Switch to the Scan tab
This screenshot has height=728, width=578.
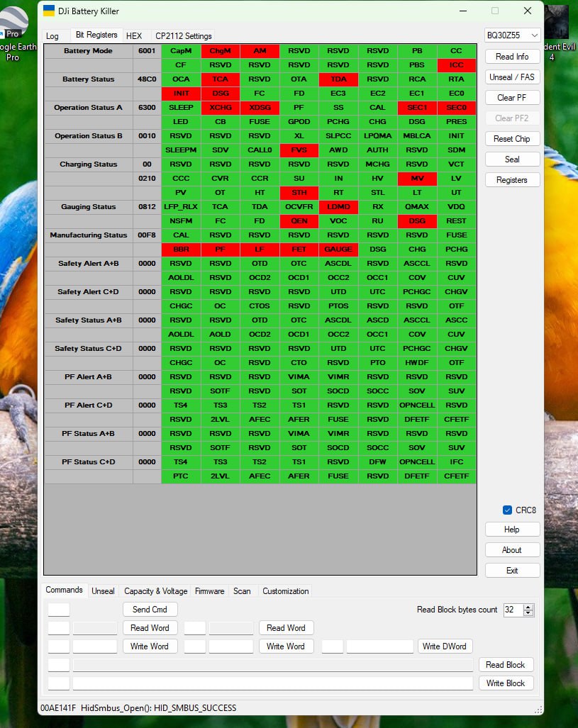click(242, 590)
